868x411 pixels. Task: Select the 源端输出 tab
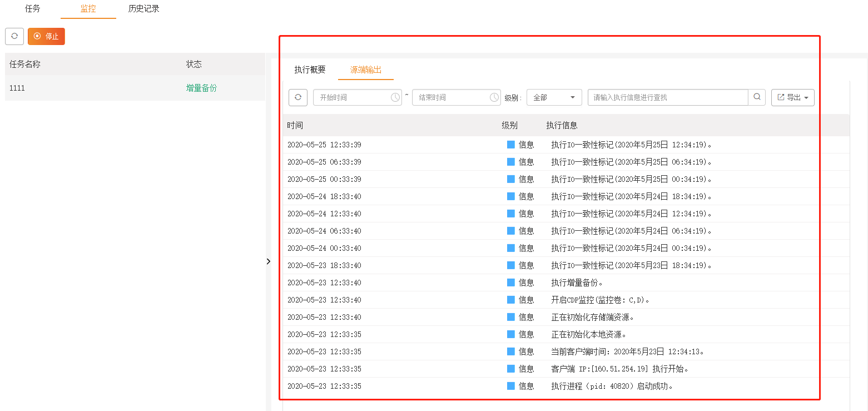pyautogui.click(x=366, y=70)
